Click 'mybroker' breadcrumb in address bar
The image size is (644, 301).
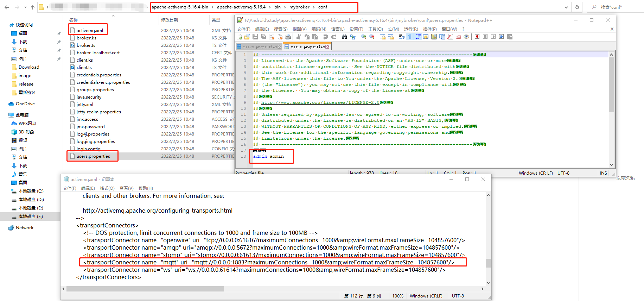(x=299, y=7)
